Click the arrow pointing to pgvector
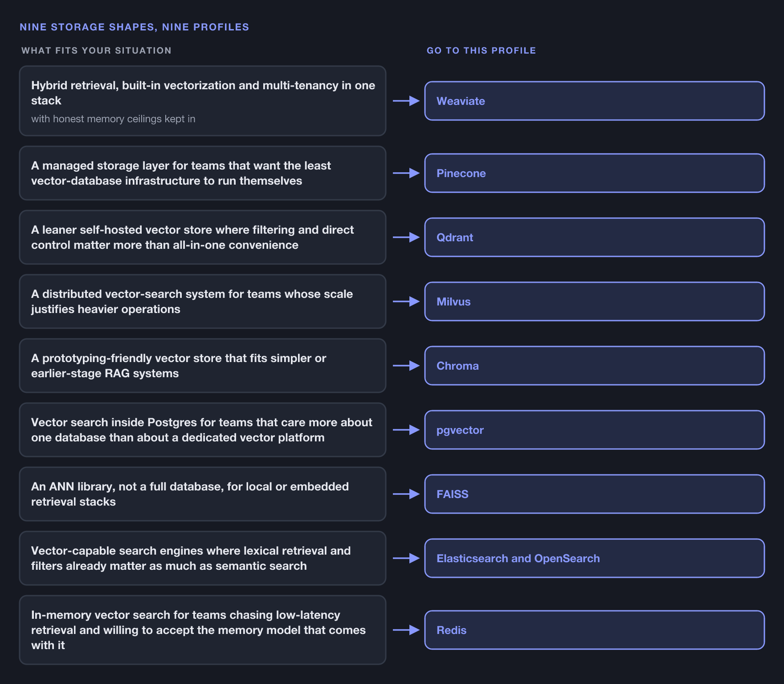784x684 pixels. click(406, 430)
